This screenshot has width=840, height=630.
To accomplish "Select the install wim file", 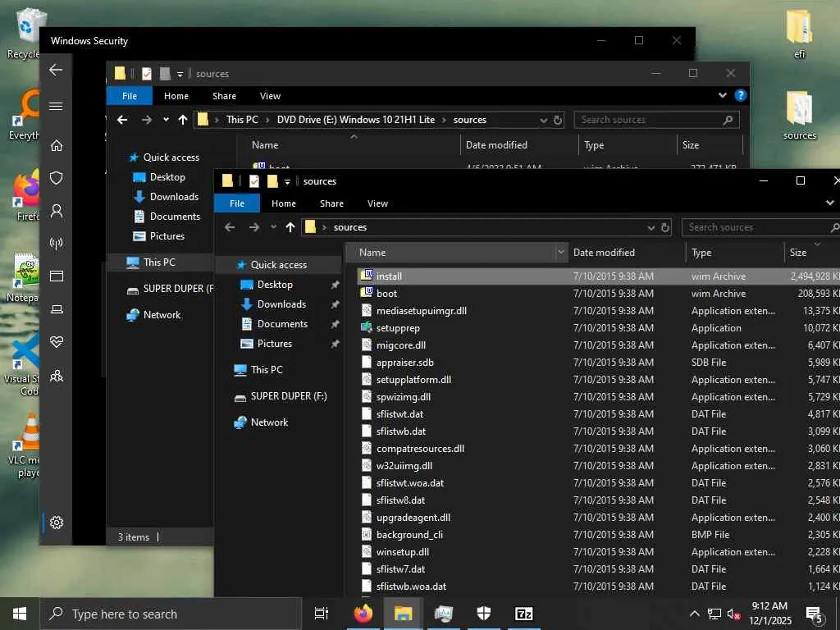I will click(x=389, y=276).
